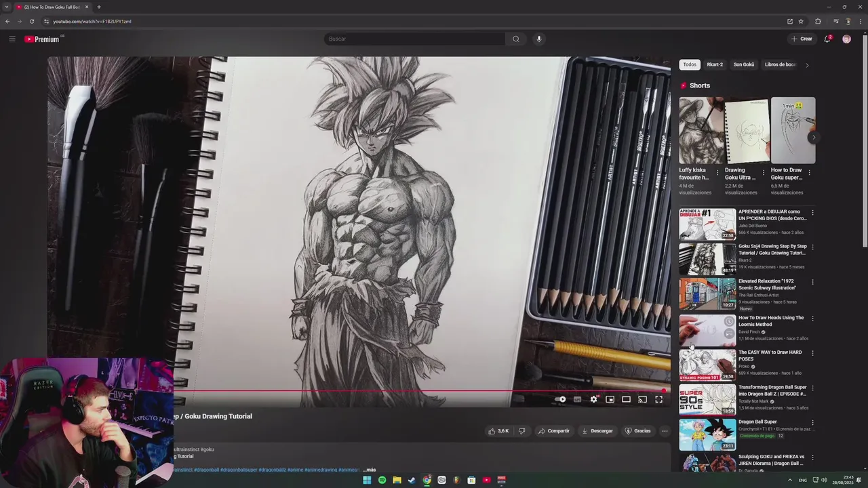The image size is (868, 488).
Task: Open Windows Start menu
Action: coord(367,480)
